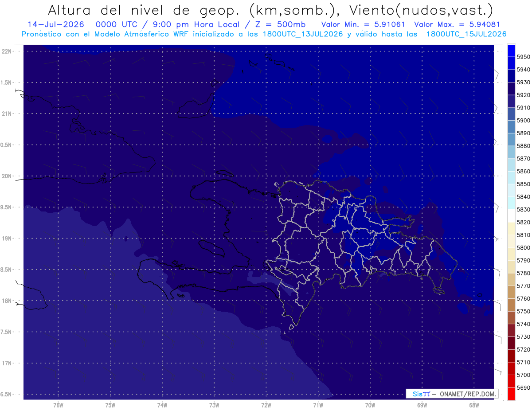Click the '9.5N' latitude axis label

point(7,207)
